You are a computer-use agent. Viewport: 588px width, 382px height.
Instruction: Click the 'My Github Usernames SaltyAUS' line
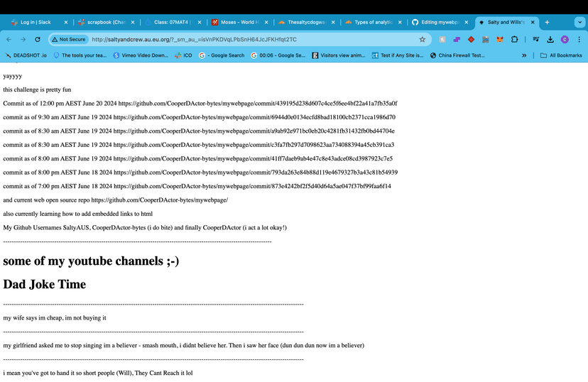pyautogui.click(x=145, y=227)
